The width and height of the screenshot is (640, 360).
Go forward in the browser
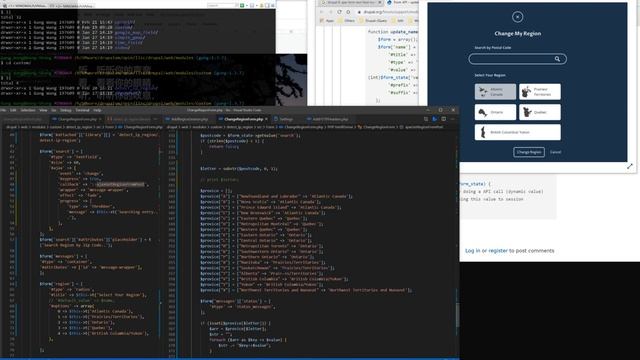330,12
